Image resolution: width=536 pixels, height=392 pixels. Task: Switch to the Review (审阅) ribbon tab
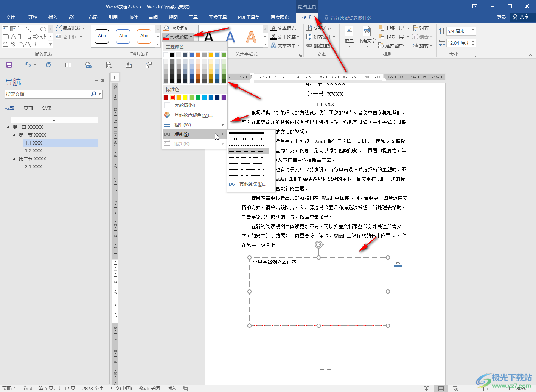click(153, 17)
